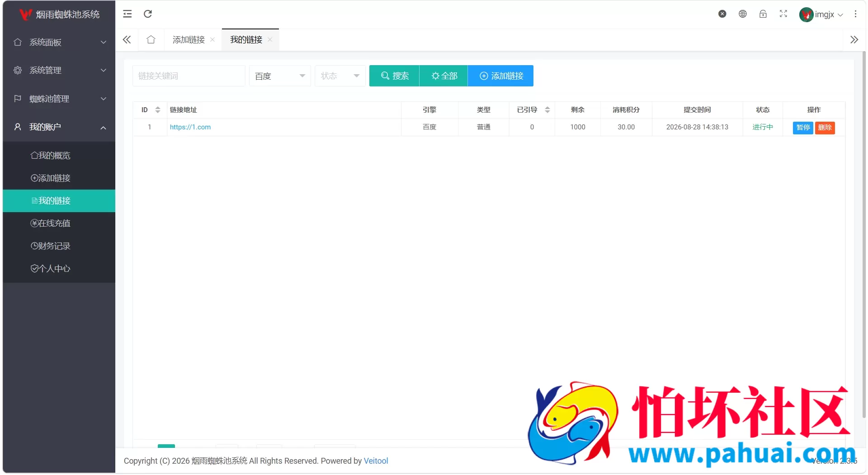868x475 pixels.
Task: Expand the 系统管理 menu
Action: (x=59, y=71)
